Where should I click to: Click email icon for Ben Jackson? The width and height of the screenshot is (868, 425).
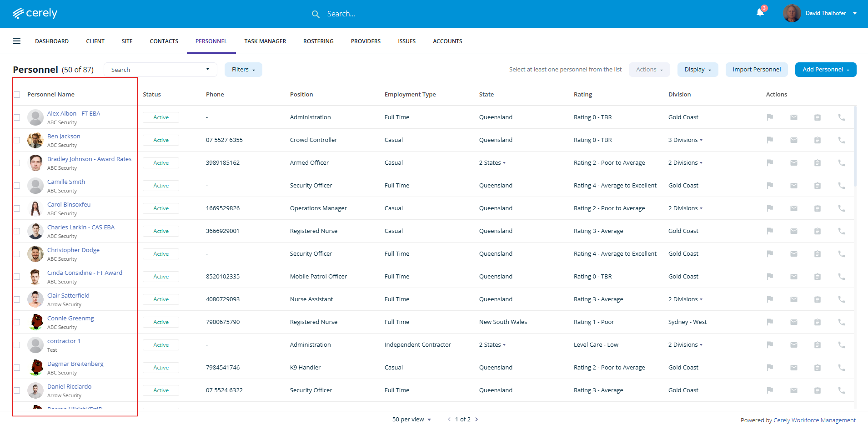tap(793, 140)
